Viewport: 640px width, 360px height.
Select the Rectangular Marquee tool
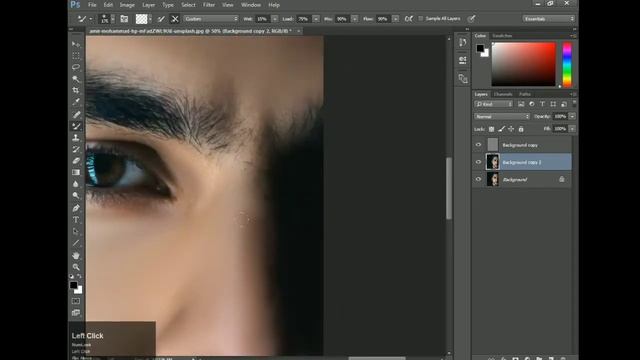click(76, 56)
